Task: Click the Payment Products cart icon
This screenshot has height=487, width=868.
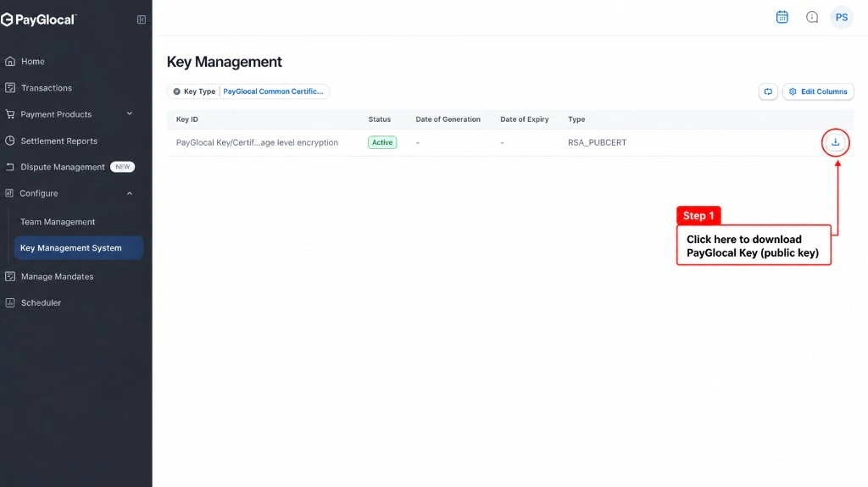Action: coord(10,114)
